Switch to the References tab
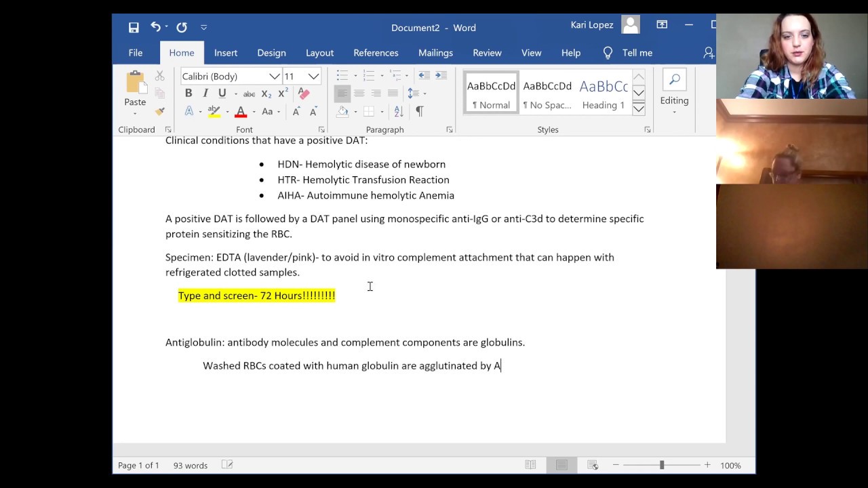The image size is (868, 488). [x=376, y=53]
